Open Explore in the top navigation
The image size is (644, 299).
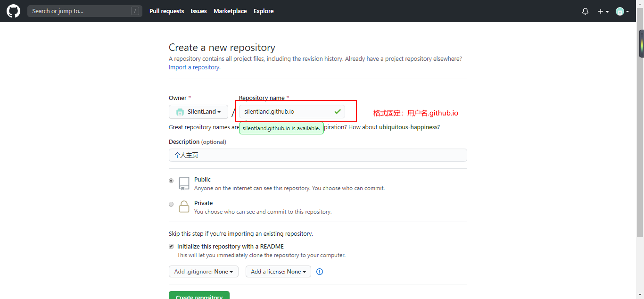pyautogui.click(x=264, y=11)
